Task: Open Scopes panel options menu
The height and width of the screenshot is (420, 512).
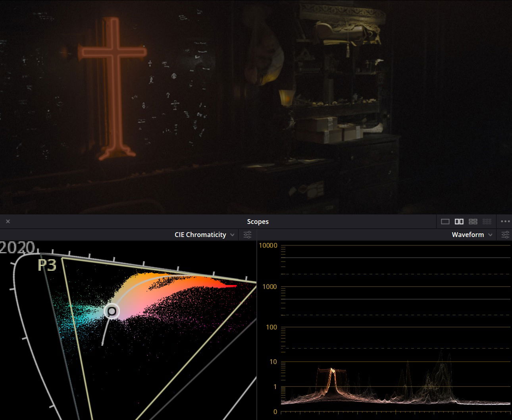Action: pyautogui.click(x=505, y=222)
